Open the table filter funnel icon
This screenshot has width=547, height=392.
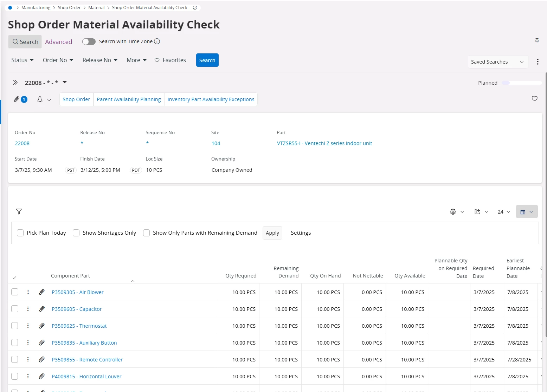[x=19, y=211]
